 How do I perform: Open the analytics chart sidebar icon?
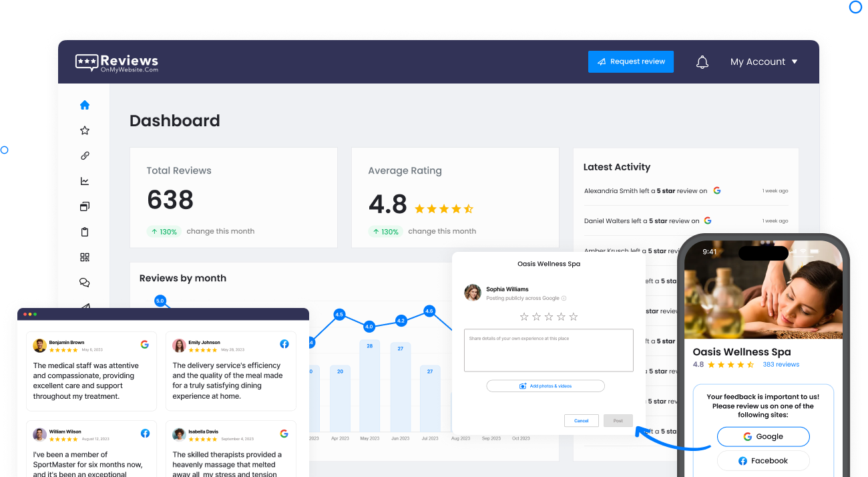(x=85, y=181)
